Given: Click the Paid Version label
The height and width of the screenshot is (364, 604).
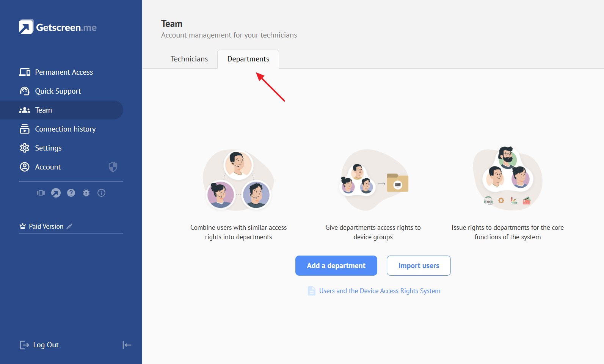Looking at the screenshot, I should click(x=46, y=226).
